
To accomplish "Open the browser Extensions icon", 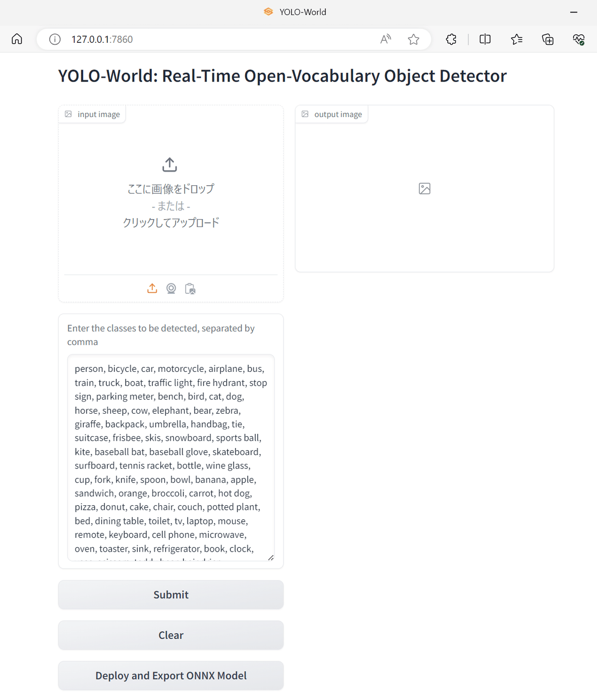I will [451, 39].
